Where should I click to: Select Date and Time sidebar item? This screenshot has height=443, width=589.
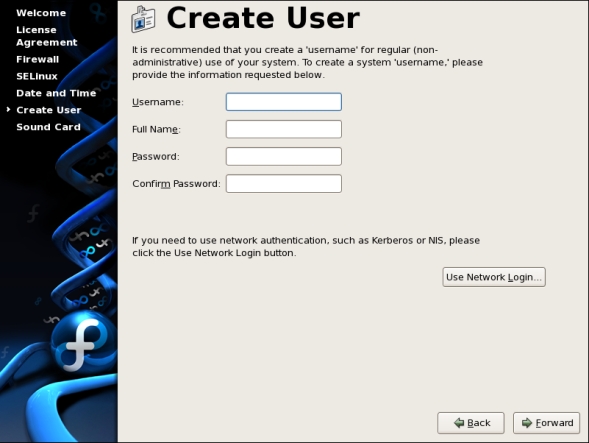coord(56,93)
